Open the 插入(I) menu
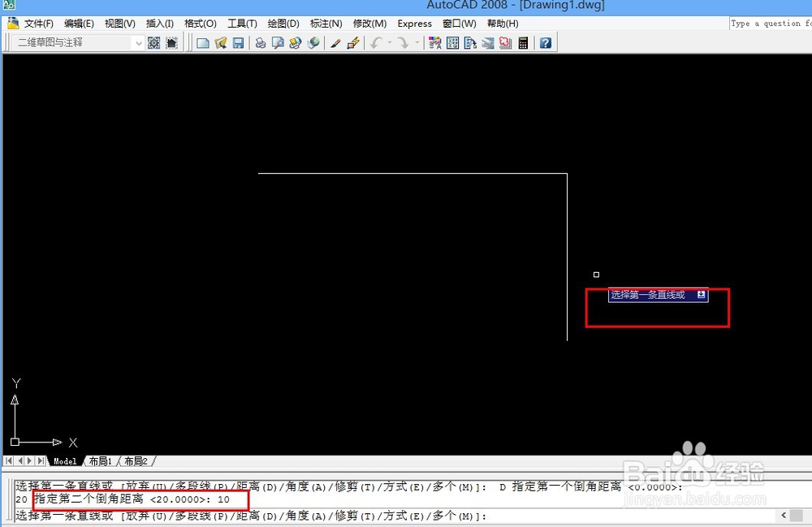This screenshot has width=812, height=527. click(x=159, y=24)
